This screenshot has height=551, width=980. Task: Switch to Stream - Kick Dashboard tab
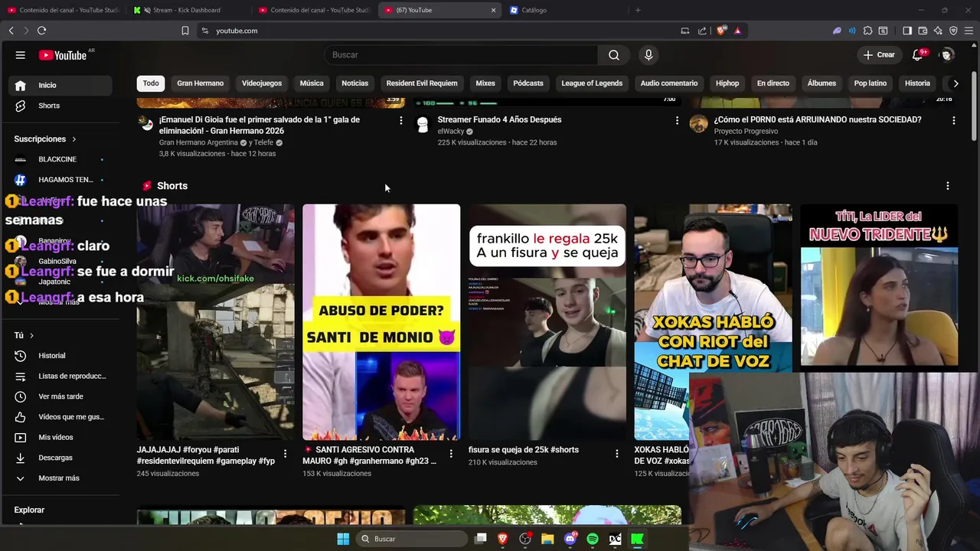tap(186, 10)
